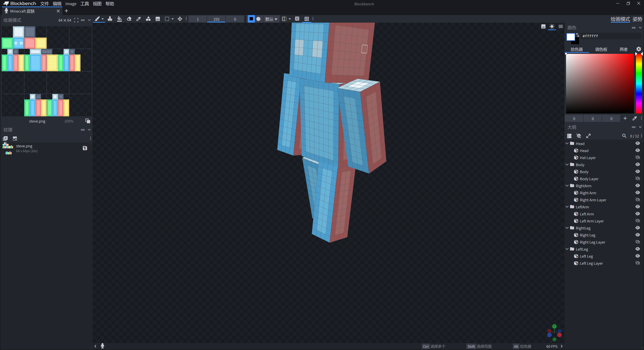Save the steve.png texture
Screen dimensions: 644x350
(85, 148)
